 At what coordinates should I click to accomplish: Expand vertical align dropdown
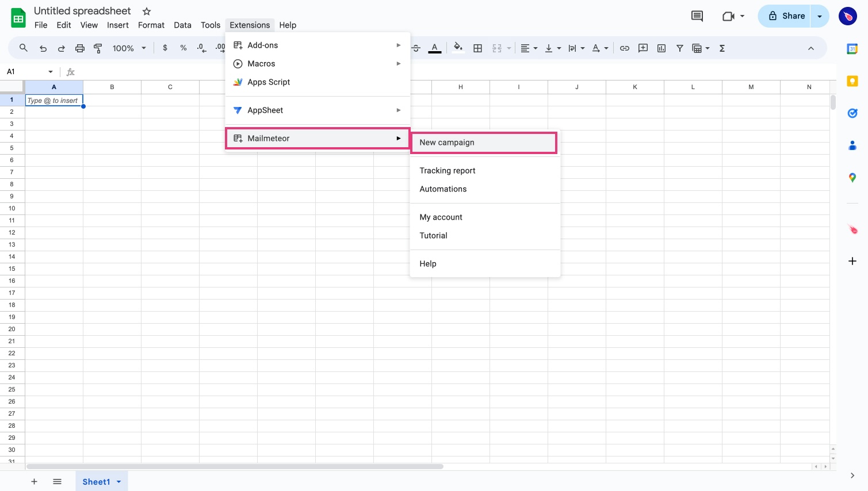[x=559, y=48]
